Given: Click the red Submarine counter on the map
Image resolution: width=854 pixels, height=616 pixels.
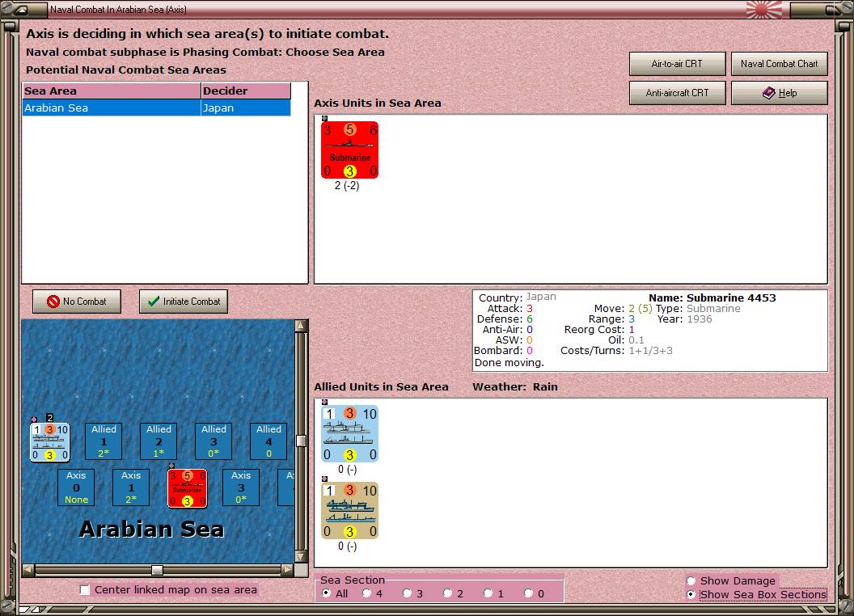Looking at the screenshot, I should (x=188, y=488).
